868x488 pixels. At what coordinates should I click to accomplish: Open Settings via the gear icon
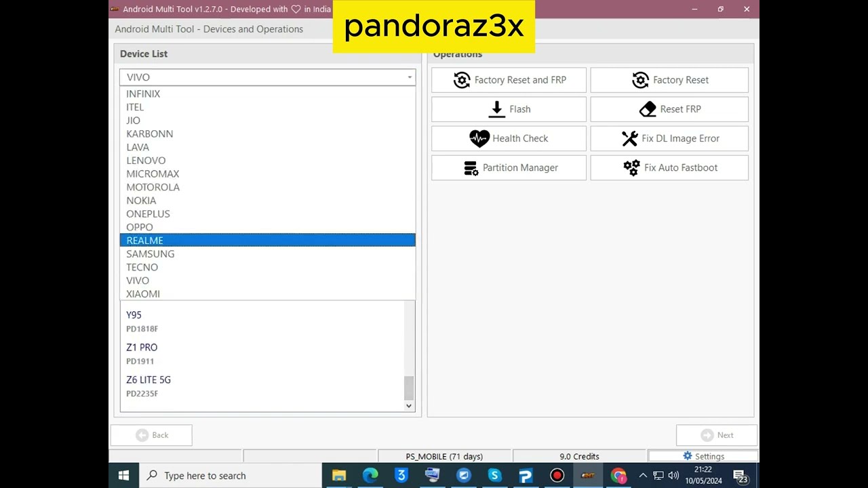688,456
